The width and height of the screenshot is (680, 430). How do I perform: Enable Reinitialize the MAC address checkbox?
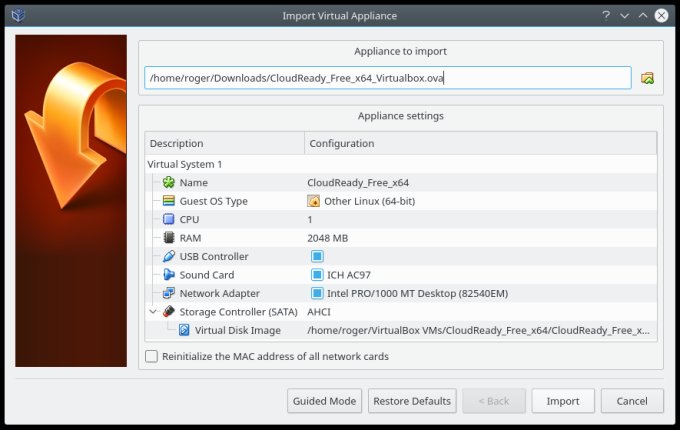(x=151, y=356)
